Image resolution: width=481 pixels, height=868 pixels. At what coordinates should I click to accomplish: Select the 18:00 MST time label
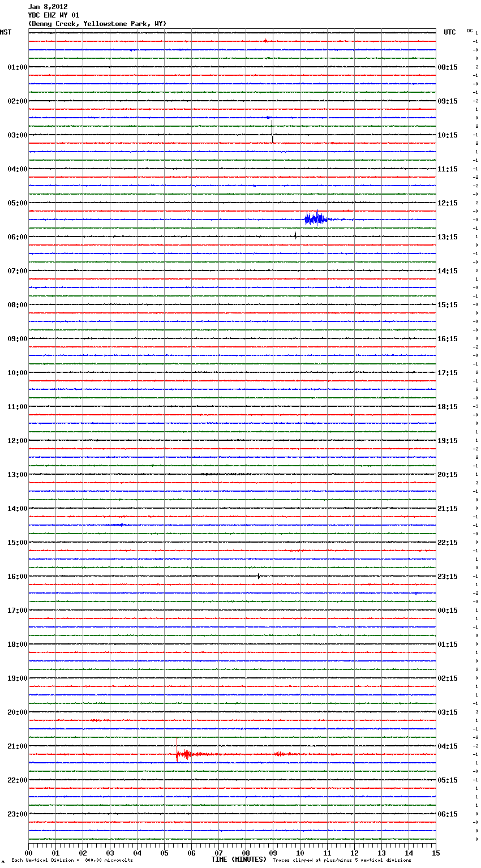pos(18,644)
